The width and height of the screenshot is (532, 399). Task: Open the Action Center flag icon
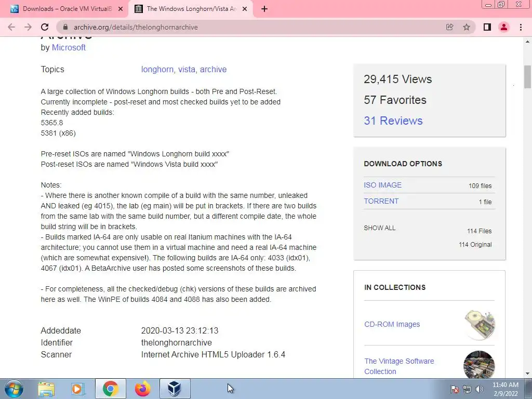pyautogui.click(x=454, y=389)
